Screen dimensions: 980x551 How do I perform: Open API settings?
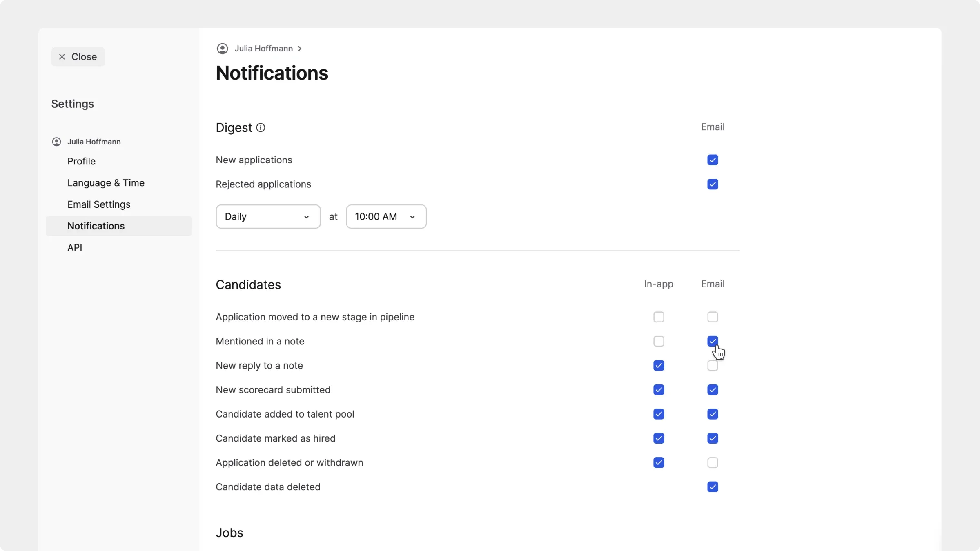click(x=75, y=248)
